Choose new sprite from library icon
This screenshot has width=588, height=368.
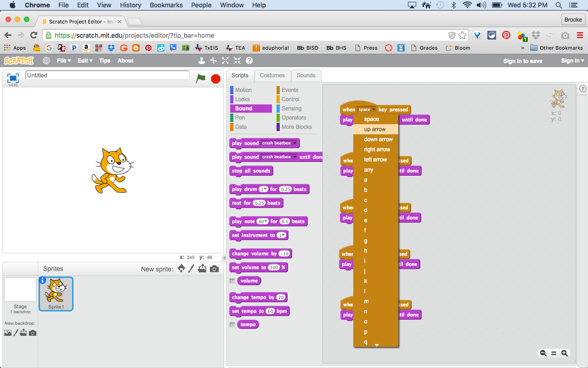[181, 268]
